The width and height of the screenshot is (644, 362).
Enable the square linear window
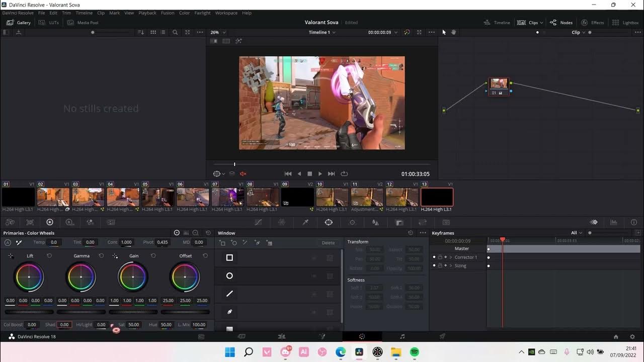[x=229, y=258]
